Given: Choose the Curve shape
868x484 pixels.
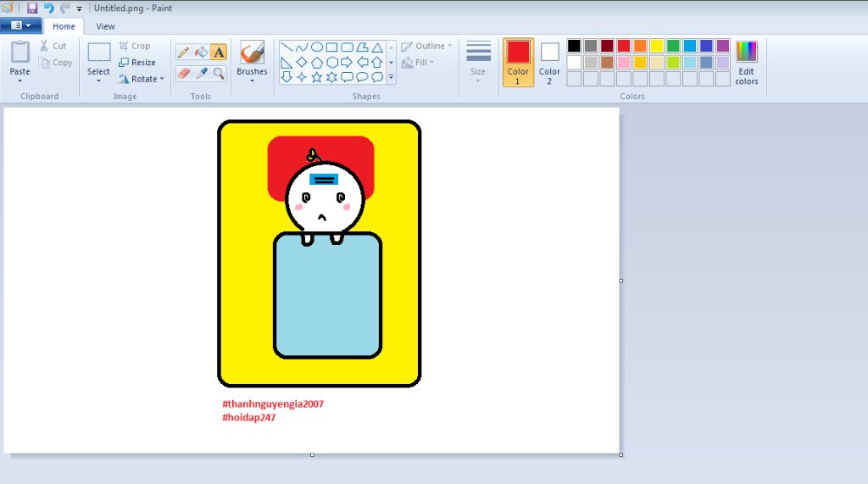Looking at the screenshot, I should point(302,47).
